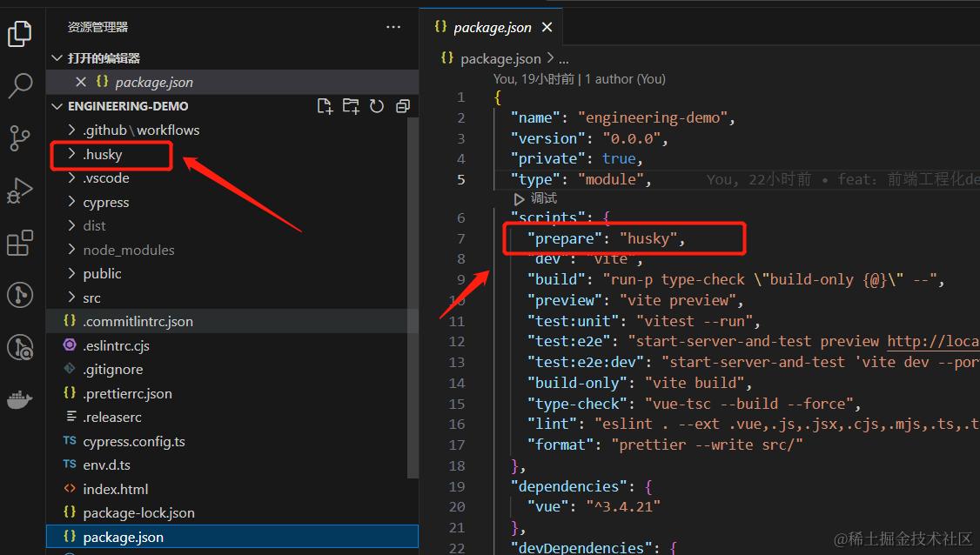Select package.json in the file tree
The width and height of the screenshot is (980, 555).
pos(232,537)
